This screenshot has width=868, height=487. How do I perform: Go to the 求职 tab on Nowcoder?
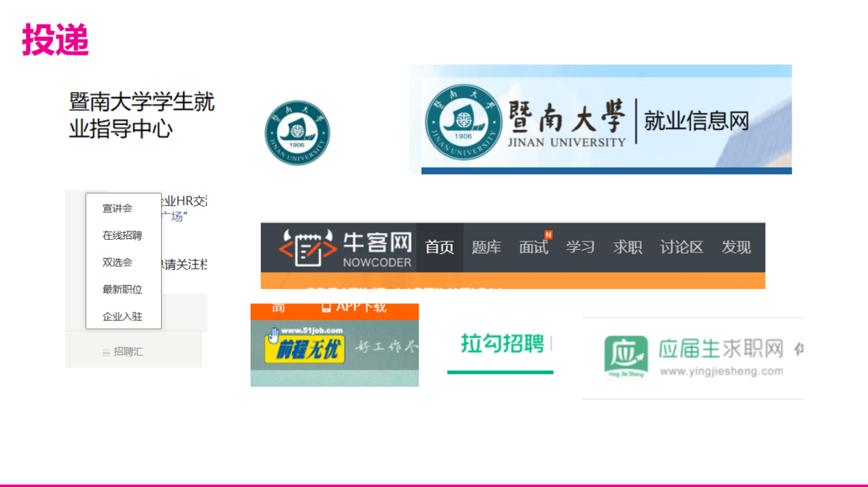[x=627, y=247]
